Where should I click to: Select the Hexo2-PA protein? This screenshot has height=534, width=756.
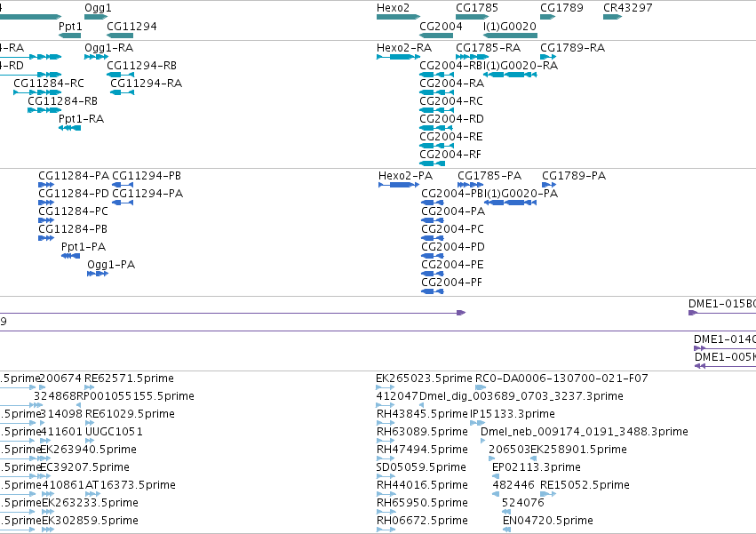399,185
